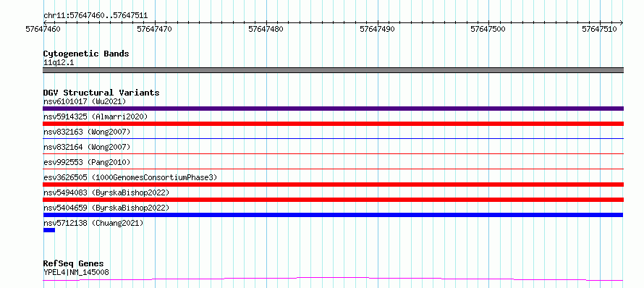
Task: Click the magenta YPEL4 gene line
Action: [x=333, y=279]
